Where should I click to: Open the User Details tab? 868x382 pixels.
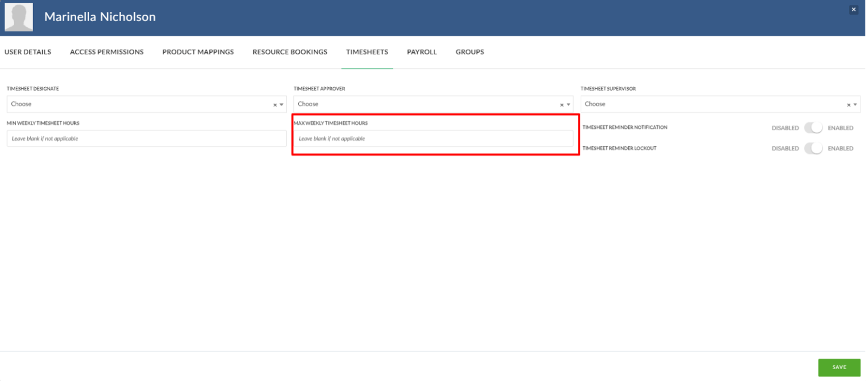point(28,52)
